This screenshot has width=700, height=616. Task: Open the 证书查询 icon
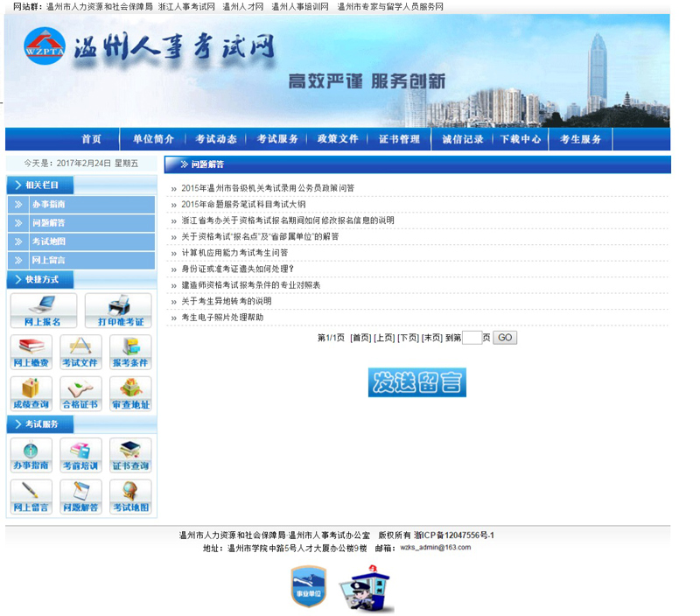(x=130, y=455)
